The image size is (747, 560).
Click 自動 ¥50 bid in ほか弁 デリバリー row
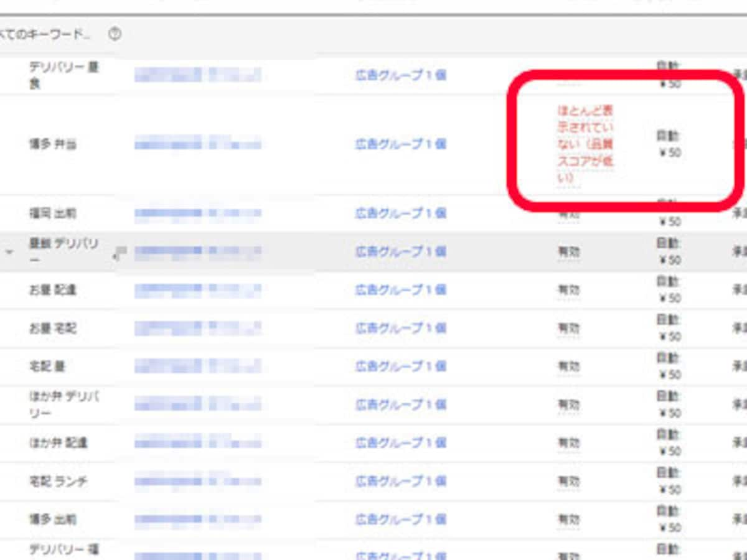(669, 404)
